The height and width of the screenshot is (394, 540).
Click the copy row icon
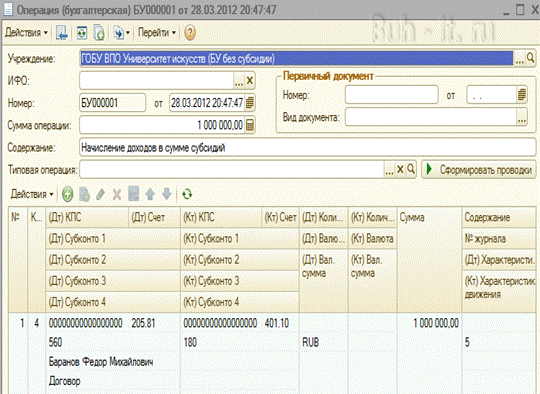[x=84, y=195]
